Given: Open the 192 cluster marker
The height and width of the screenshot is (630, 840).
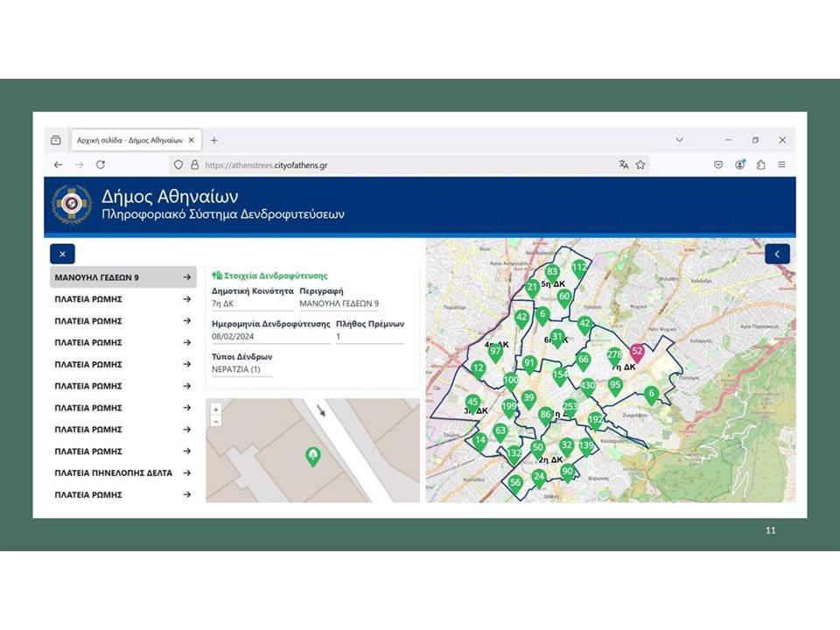Looking at the screenshot, I should [595, 421].
